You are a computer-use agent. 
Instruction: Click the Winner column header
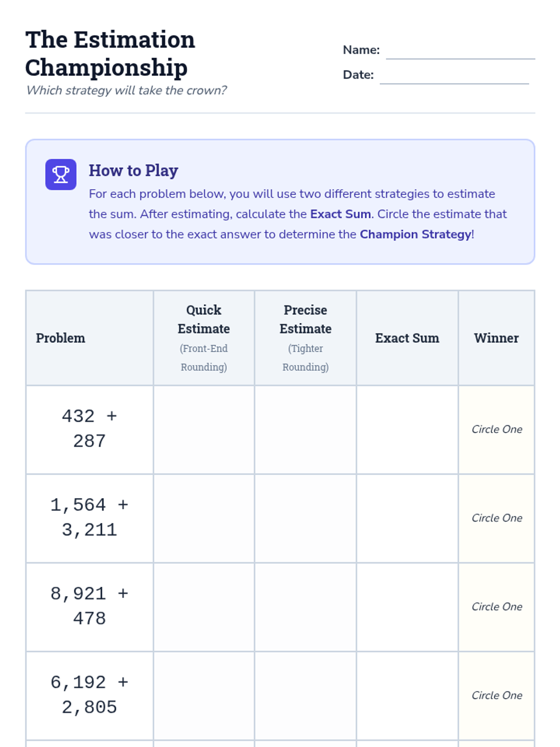pos(496,338)
